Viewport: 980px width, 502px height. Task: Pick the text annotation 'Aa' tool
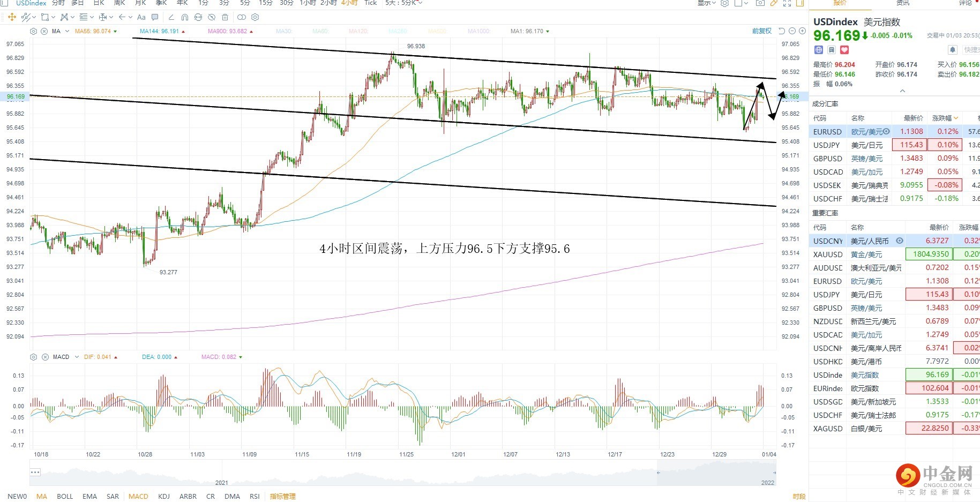(x=141, y=17)
